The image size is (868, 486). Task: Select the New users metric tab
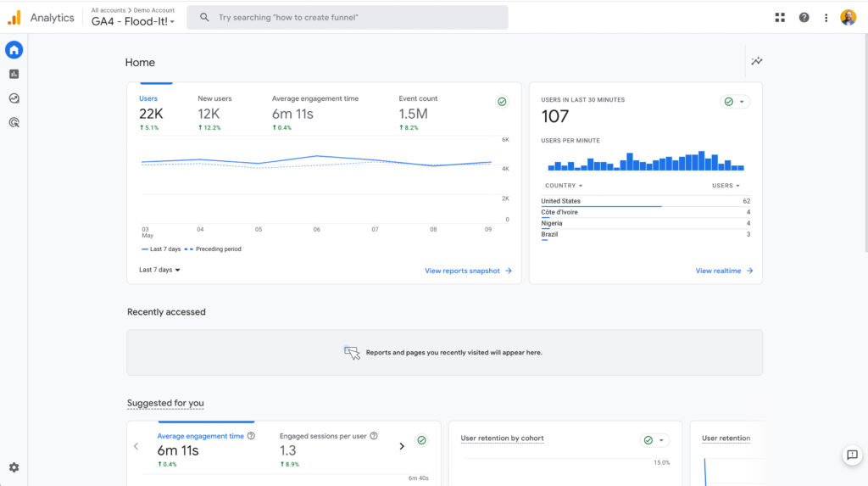point(214,109)
